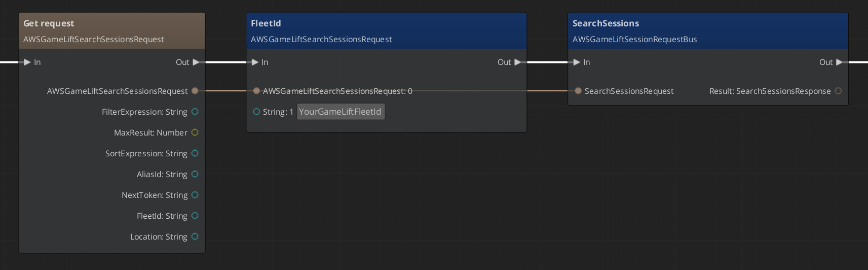Click the MaxResult: Number output pin

click(x=195, y=132)
